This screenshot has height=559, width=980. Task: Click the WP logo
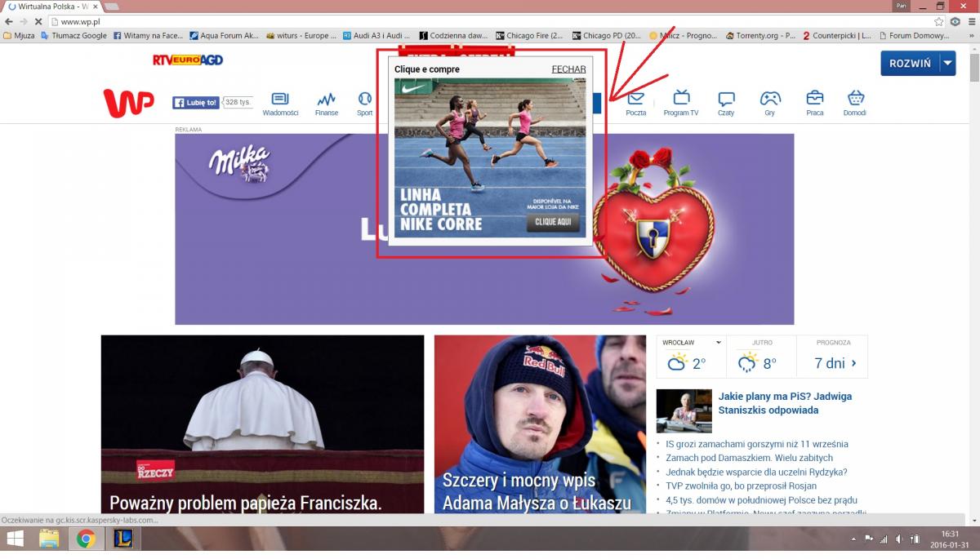[128, 103]
